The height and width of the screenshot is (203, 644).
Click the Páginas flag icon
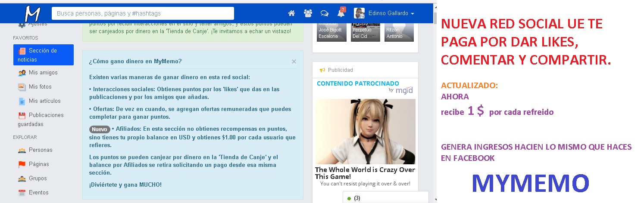click(22, 164)
